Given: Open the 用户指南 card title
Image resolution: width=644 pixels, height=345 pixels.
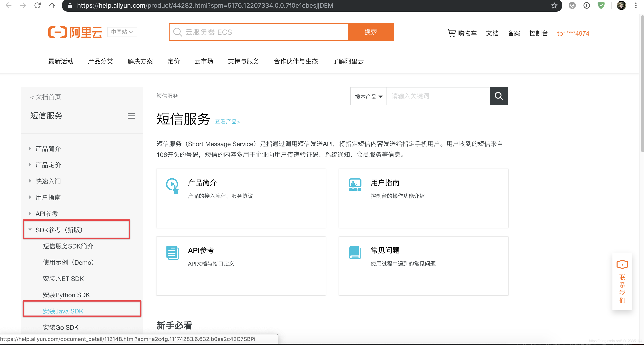Looking at the screenshot, I should point(385,183).
